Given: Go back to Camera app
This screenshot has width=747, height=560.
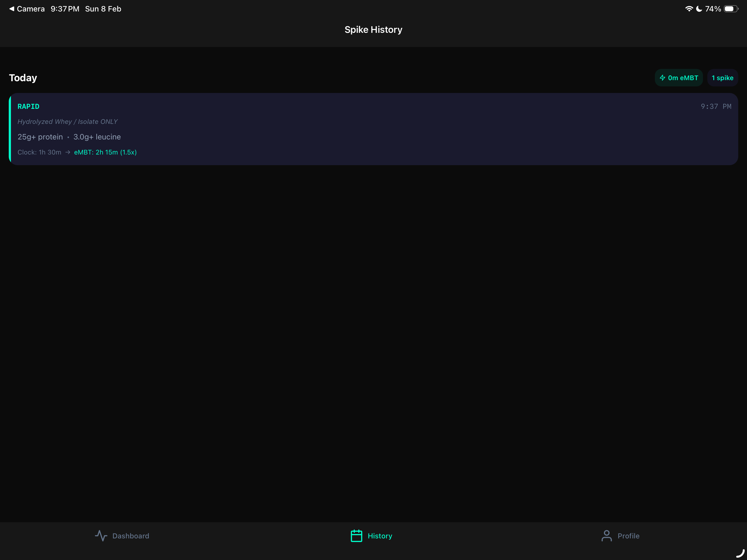Looking at the screenshot, I should click(x=27, y=9).
